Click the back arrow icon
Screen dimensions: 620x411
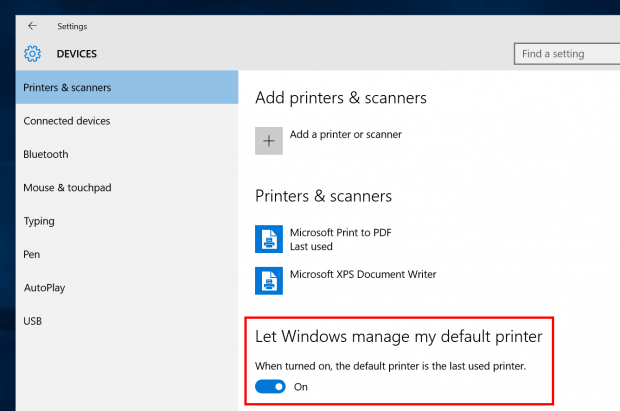[32, 26]
